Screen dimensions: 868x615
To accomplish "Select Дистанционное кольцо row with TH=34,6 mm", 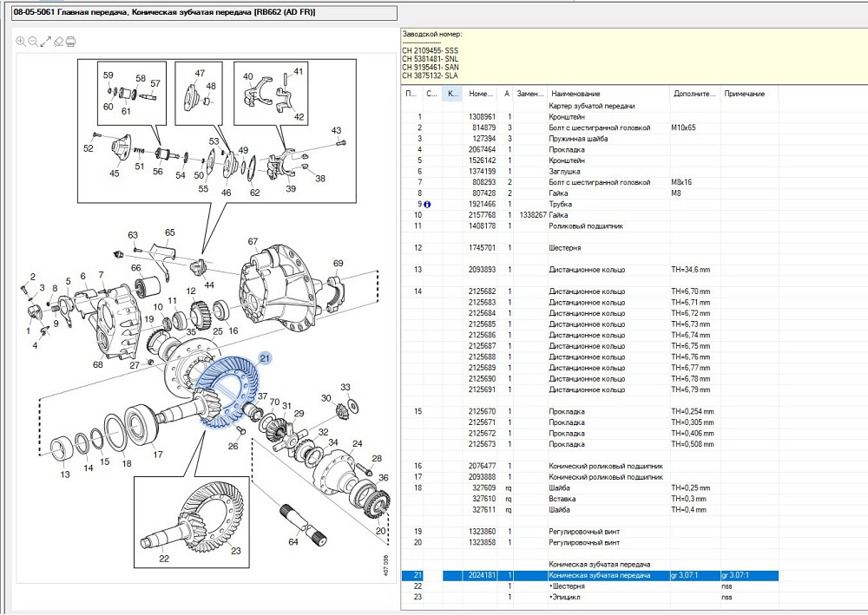I will (x=586, y=270).
